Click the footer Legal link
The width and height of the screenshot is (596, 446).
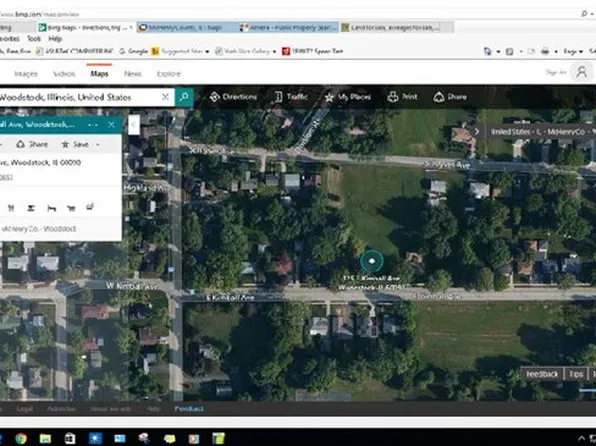click(x=25, y=409)
